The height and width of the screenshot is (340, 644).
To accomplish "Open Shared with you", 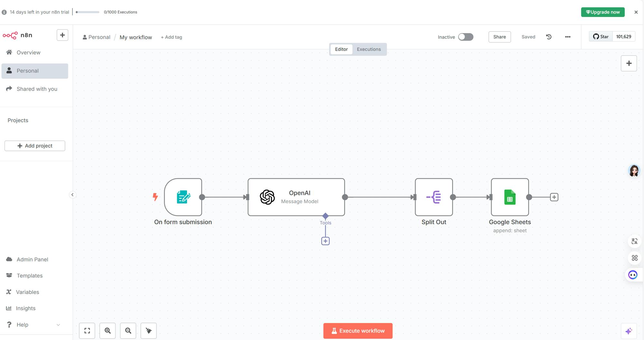I will point(35,89).
